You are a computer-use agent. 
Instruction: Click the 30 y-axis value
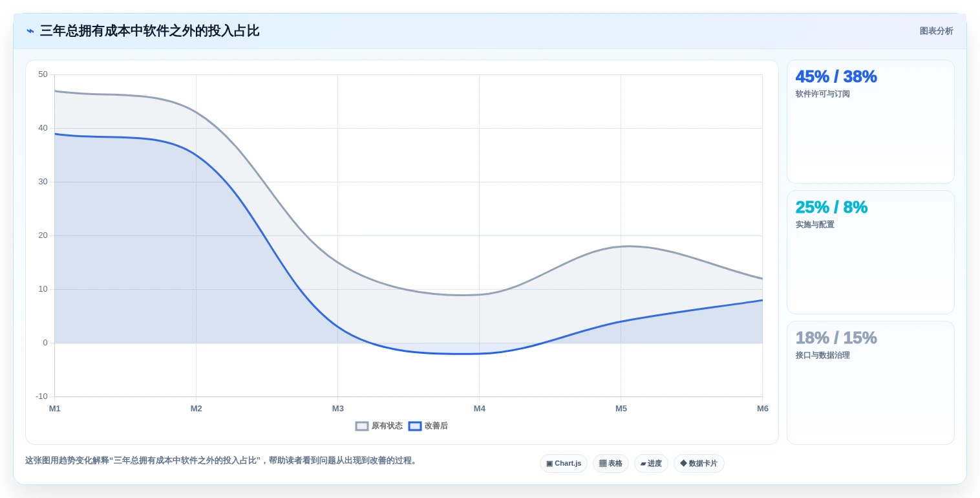[x=43, y=182]
